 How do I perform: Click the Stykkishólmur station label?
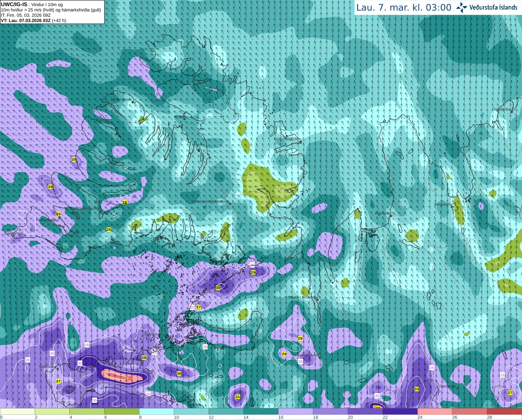(x=155, y=334)
